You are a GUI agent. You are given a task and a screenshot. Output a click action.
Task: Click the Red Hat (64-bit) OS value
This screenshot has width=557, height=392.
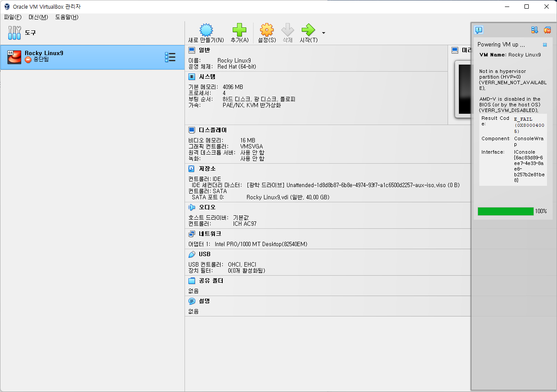[237, 66]
